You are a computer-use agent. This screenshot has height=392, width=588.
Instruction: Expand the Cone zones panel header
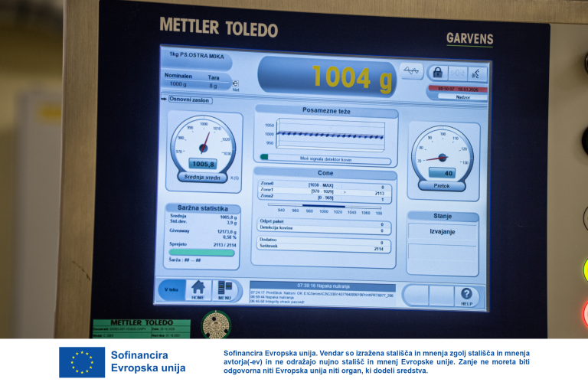(325, 173)
